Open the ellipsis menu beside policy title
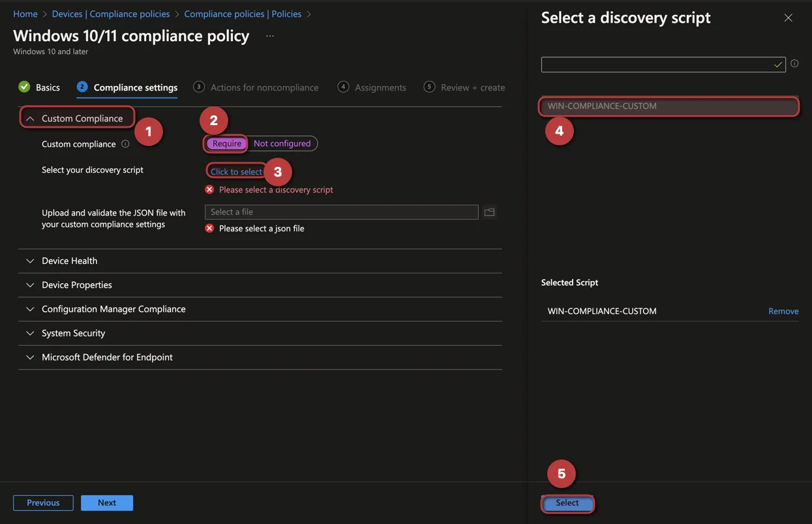 [270, 36]
